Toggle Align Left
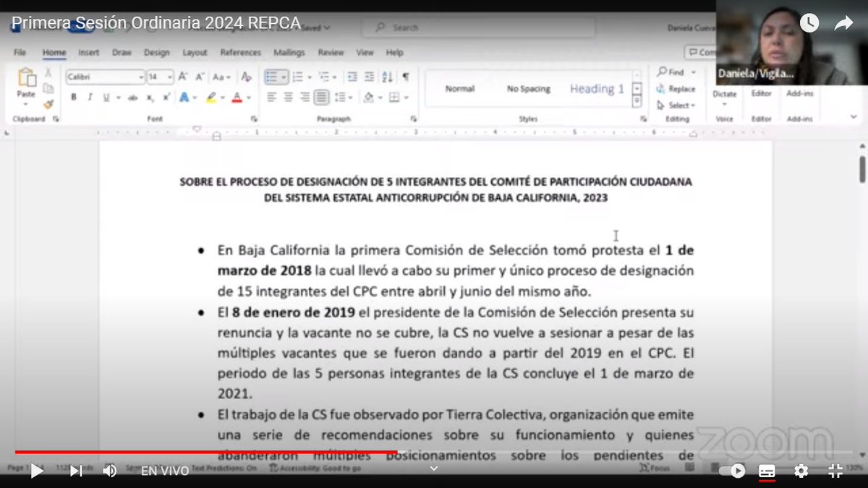Image resolution: width=868 pixels, height=488 pixels. click(271, 97)
